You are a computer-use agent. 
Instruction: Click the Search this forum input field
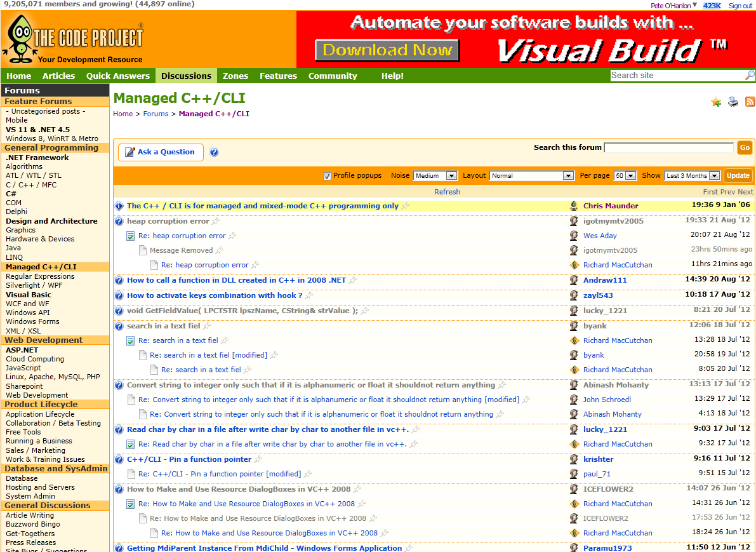(669, 147)
